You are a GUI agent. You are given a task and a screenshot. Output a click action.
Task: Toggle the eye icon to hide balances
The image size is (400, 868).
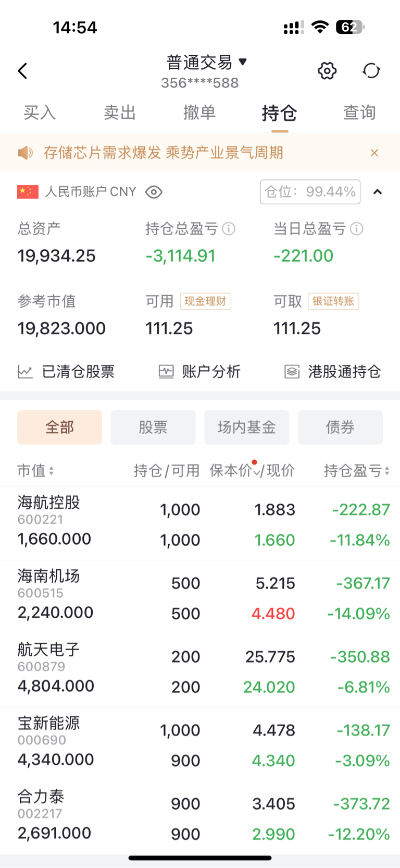(154, 192)
